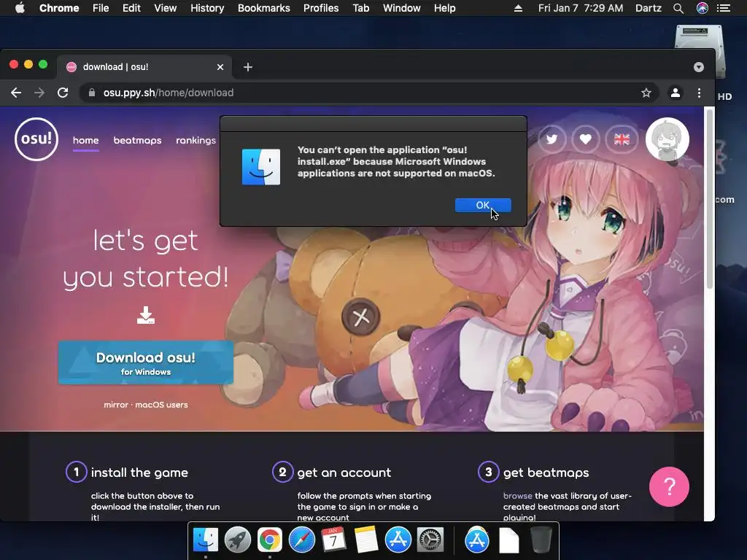
Task: Open Spotlight search magnifier icon
Action: tap(678, 8)
